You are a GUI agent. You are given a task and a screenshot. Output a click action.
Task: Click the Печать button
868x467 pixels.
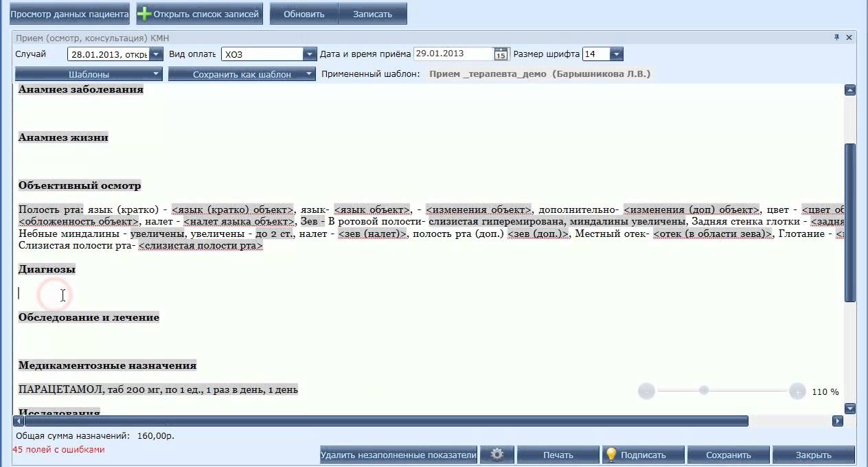point(558,455)
